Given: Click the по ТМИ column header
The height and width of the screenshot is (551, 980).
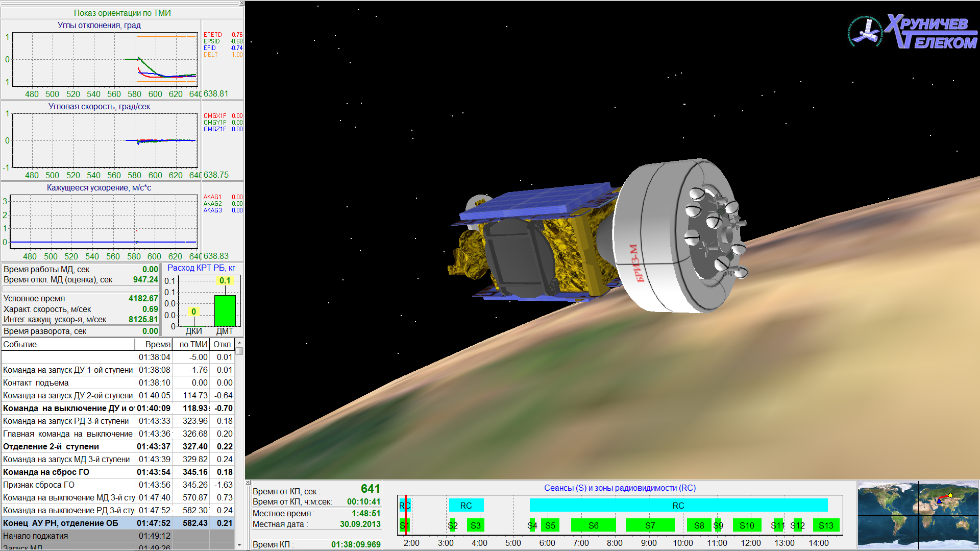Looking at the screenshot, I should pyautogui.click(x=192, y=344).
